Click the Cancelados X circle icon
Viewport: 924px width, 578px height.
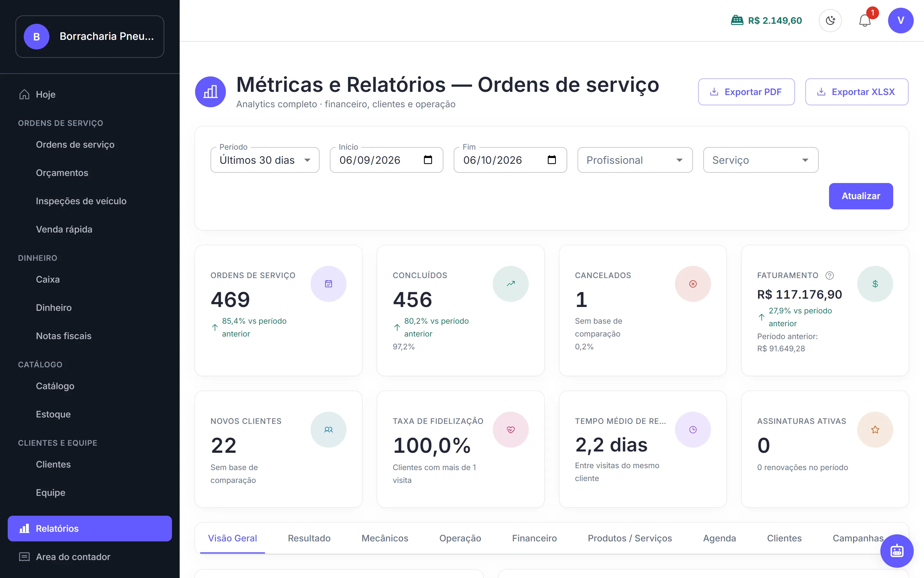[693, 284]
